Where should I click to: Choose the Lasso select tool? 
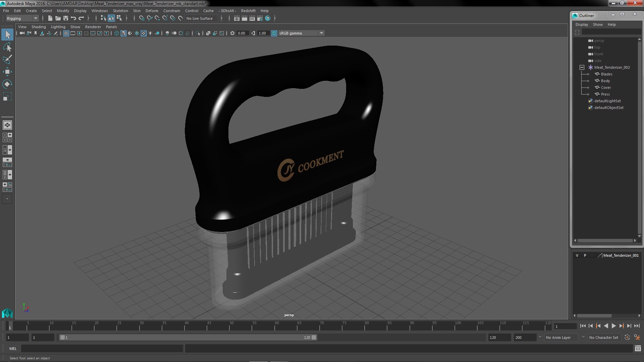coord(7,47)
